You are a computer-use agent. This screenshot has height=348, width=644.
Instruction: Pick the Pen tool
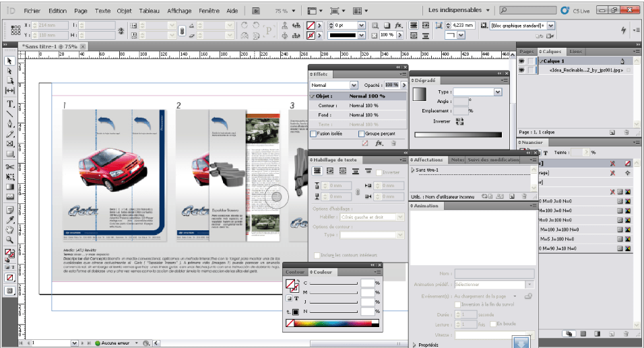pos(10,124)
